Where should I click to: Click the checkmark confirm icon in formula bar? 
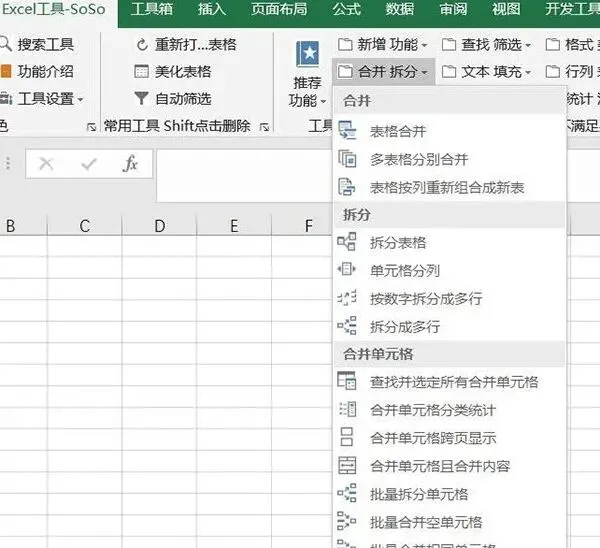click(88, 164)
